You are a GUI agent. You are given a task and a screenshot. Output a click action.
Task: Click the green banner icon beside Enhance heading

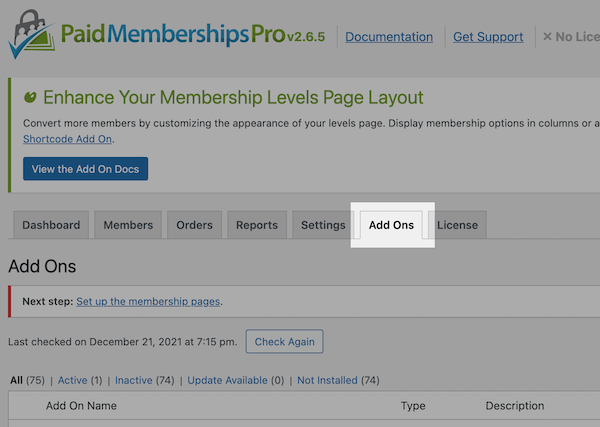click(30, 97)
